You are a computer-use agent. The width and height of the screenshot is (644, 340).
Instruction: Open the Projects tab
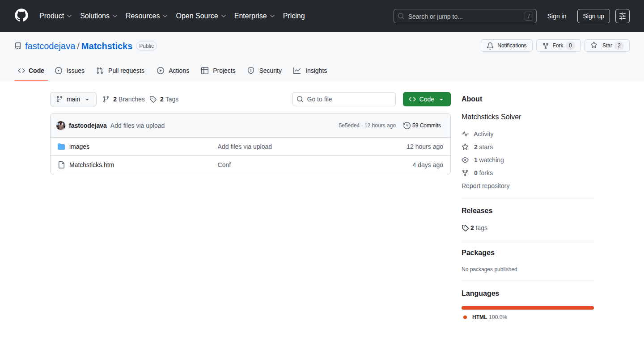click(x=218, y=71)
